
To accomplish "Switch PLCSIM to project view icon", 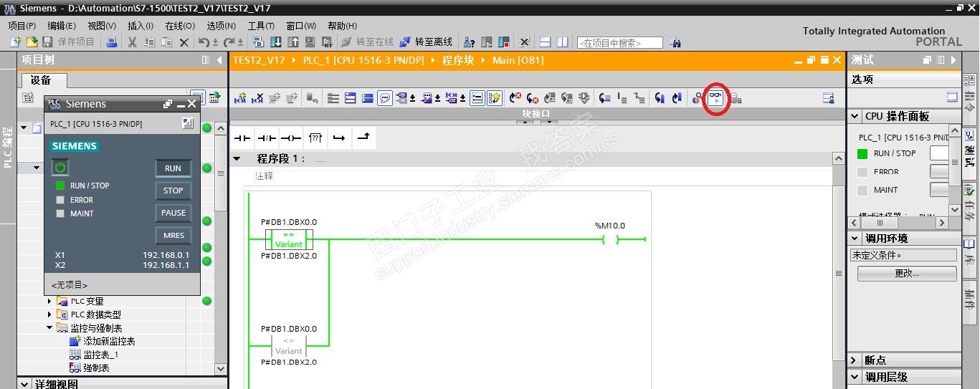I will pos(188,124).
